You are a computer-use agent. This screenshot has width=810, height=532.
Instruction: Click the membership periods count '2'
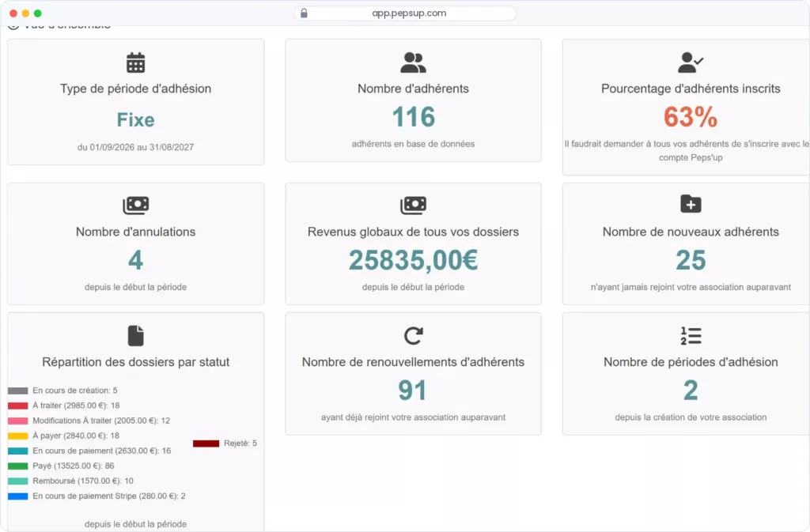[691, 390]
